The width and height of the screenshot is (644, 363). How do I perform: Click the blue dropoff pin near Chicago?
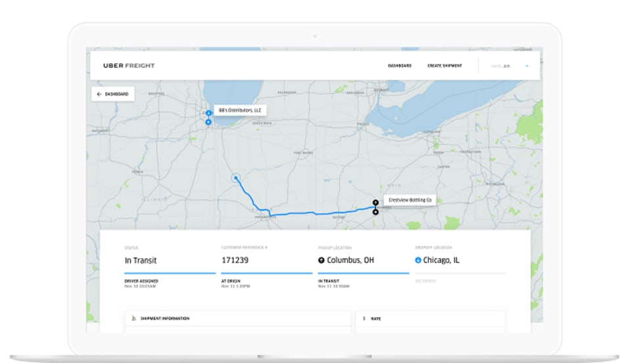208,113
